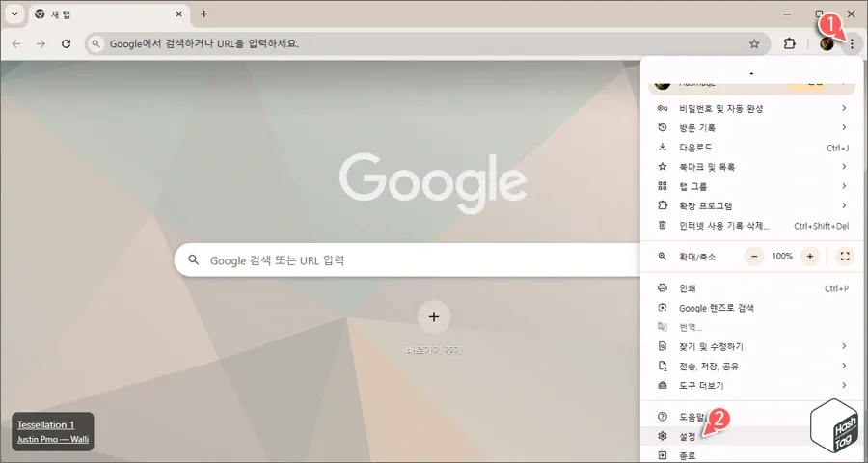Image resolution: width=868 pixels, height=463 pixels.
Task: Enter fullscreen with the fullscreen icon
Action: 845,257
